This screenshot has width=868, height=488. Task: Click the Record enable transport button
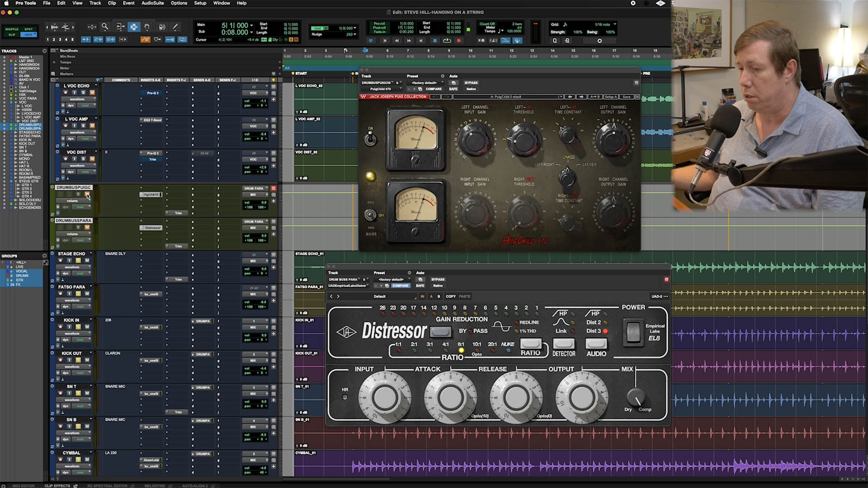click(458, 41)
